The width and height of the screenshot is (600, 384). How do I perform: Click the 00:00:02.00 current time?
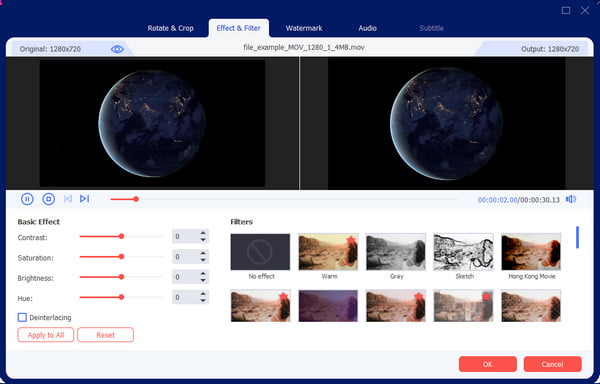(497, 200)
